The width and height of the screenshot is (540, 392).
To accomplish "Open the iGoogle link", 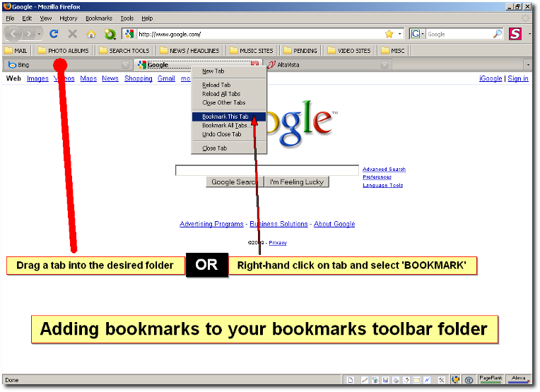I will [x=491, y=78].
